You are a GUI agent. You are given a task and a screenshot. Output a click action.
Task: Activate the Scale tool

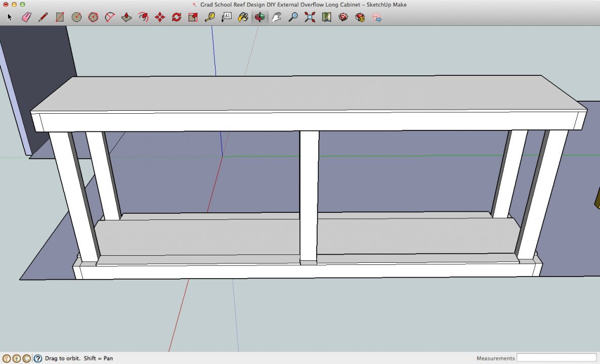[193, 17]
